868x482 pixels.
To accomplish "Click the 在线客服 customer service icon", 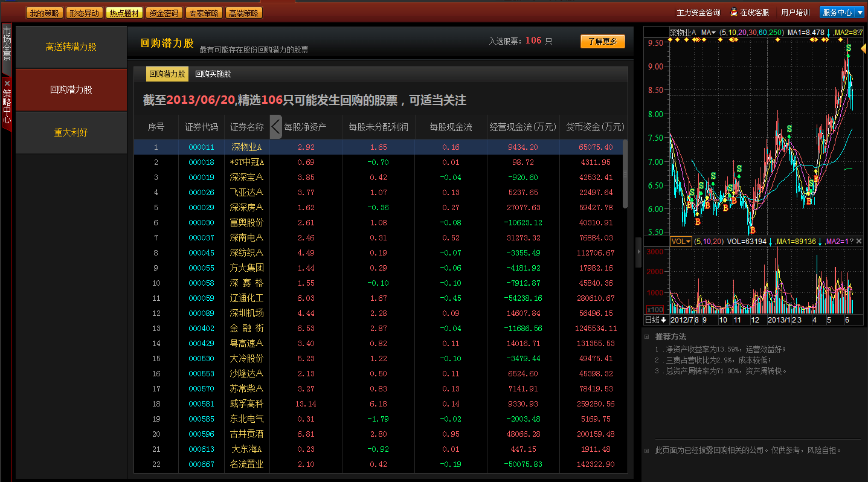I will pyautogui.click(x=734, y=12).
